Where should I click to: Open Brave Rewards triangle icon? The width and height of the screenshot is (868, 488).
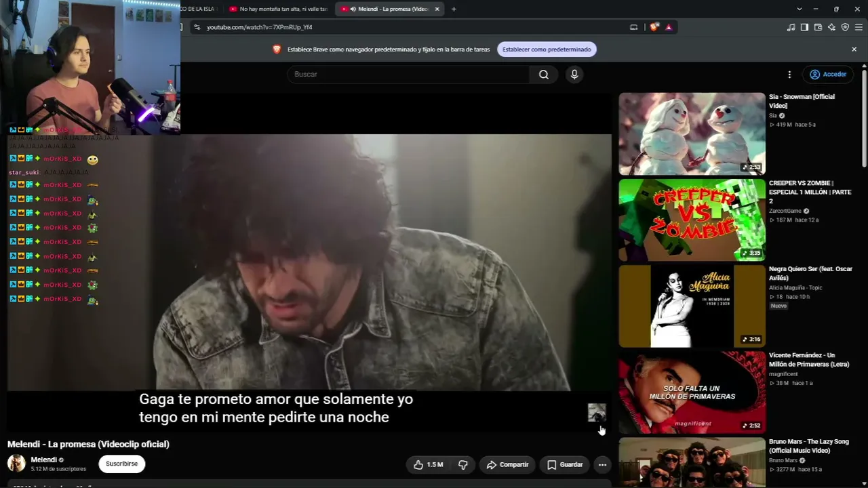(x=669, y=27)
